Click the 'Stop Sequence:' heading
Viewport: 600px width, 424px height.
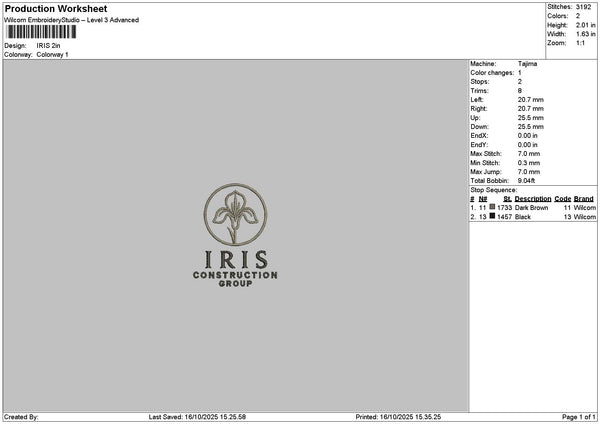pos(494,190)
